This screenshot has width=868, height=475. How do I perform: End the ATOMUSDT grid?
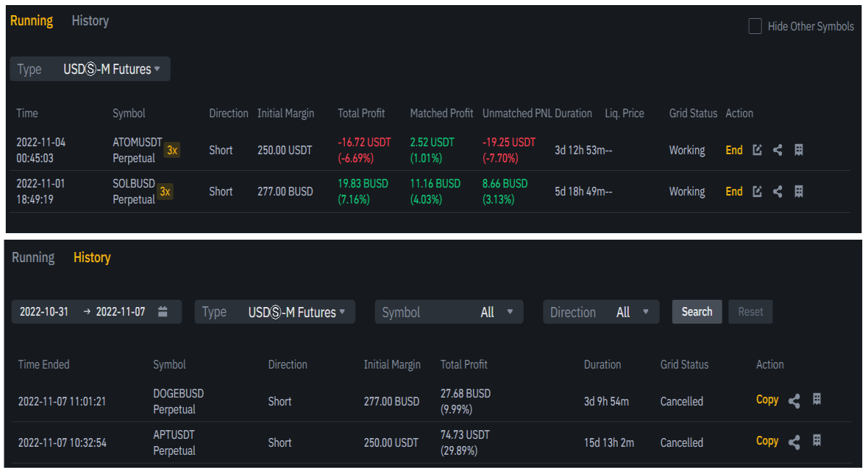[734, 150]
